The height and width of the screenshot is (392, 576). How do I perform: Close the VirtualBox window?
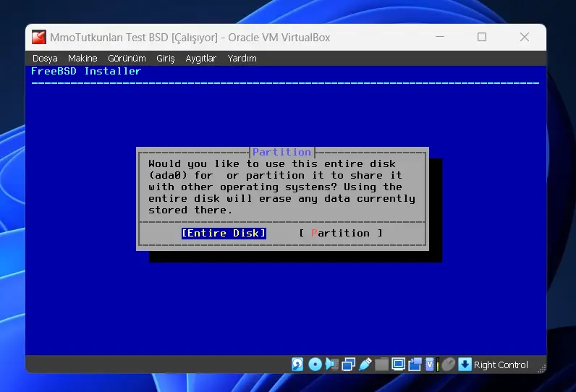click(524, 37)
